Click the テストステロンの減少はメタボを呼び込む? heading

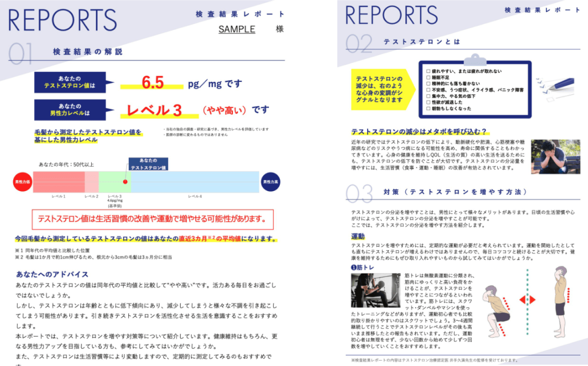[x=419, y=131]
